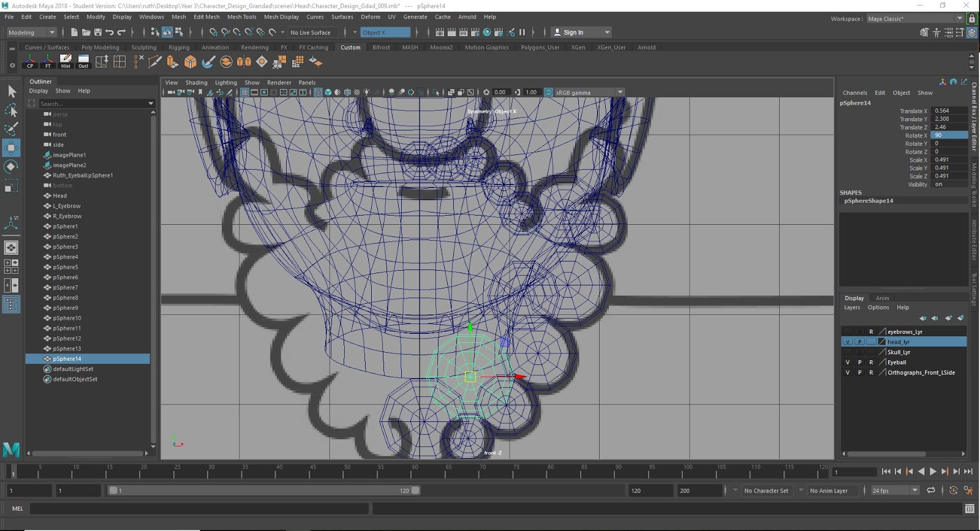Choose the Scale tool in toolbox
The image size is (980, 531).
pos(11,186)
